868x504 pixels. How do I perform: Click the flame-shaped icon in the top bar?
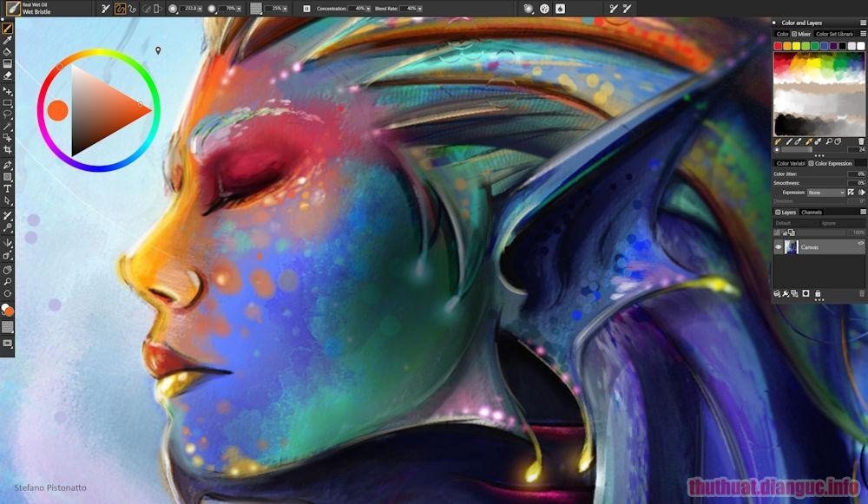560,9
